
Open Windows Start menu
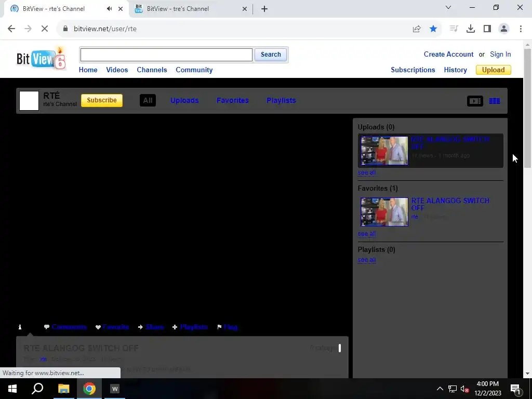pyautogui.click(x=12, y=389)
